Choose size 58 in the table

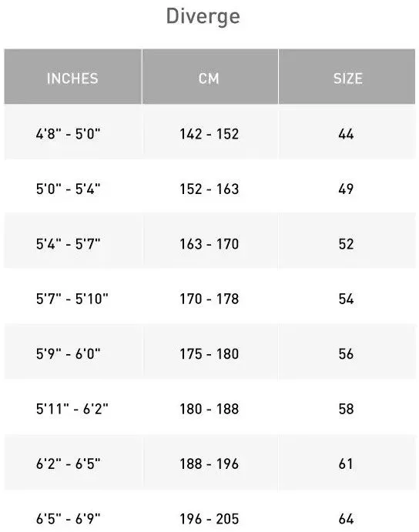[x=346, y=409]
